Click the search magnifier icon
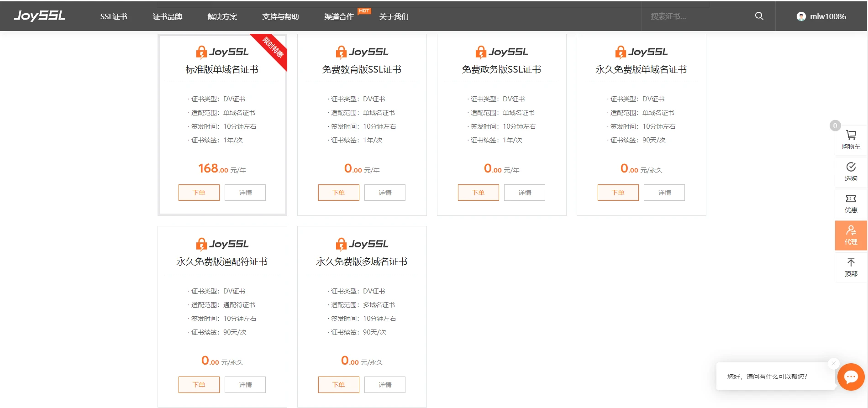868x408 pixels. click(759, 16)
